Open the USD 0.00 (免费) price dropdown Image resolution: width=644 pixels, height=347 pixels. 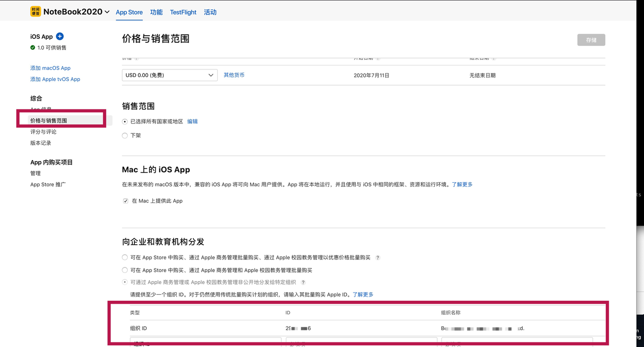coord(170,75)
